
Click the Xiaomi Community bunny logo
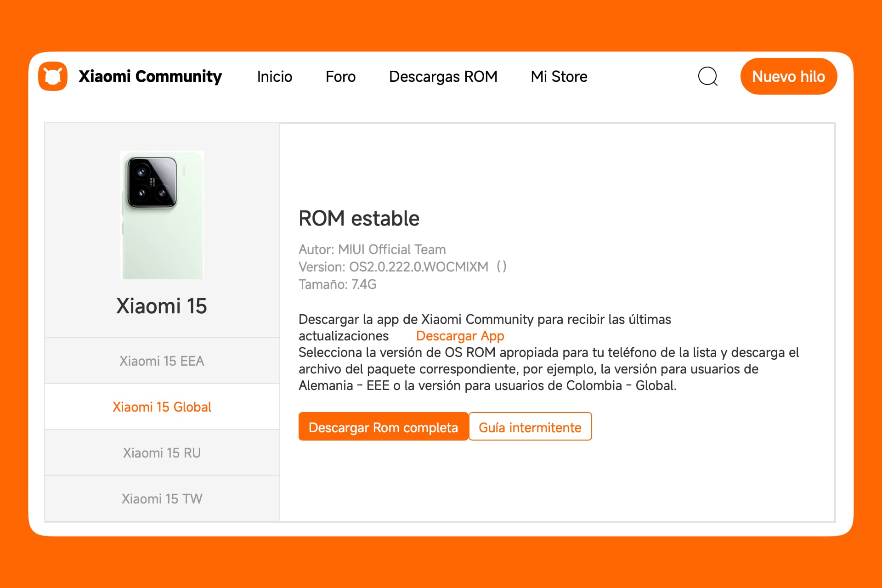[x=52, y=76]
